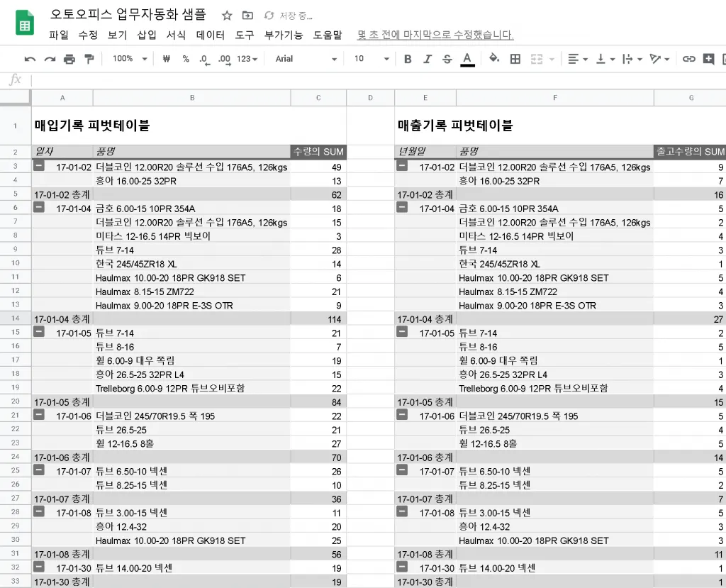Toggle italic formatting

point(428,59)
